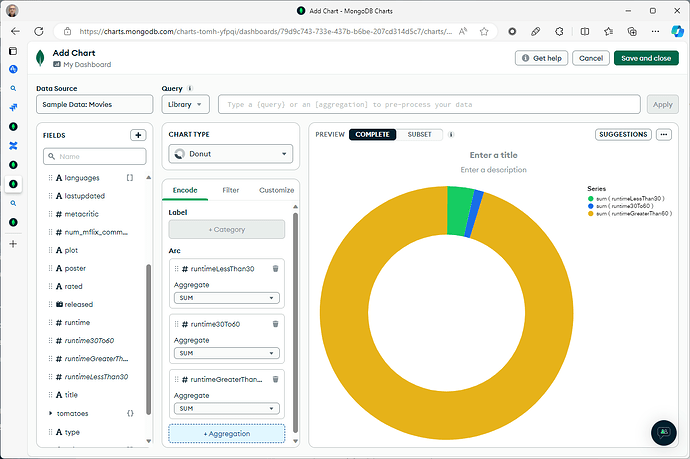This screenshot has height=459, width=690.
Task: Click the read aloud icon in address bar
Action: click(x=463, y=31)
